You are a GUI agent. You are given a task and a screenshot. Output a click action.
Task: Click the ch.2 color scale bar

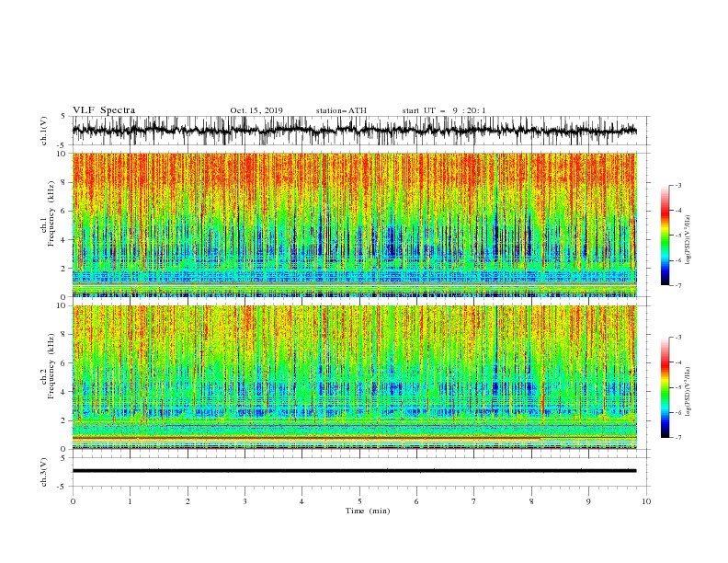point(665,387)
